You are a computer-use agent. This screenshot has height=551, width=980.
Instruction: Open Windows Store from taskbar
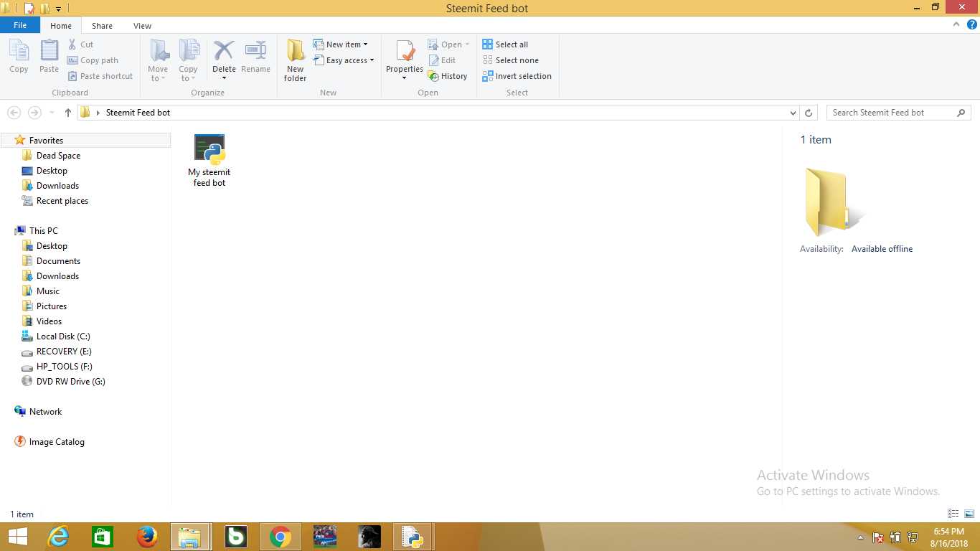click(x=102, y=537)
